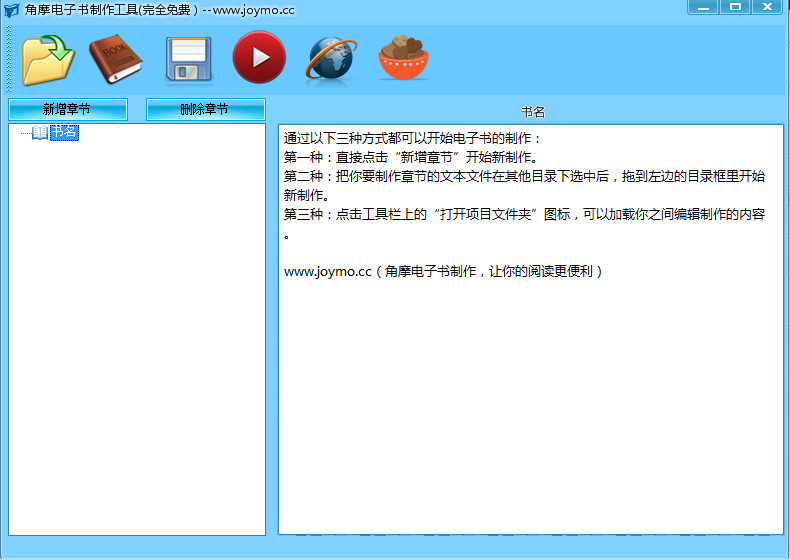Close the 角摩电子书制作工具 window
The image size is (790, 559).
tap(767, 7)
